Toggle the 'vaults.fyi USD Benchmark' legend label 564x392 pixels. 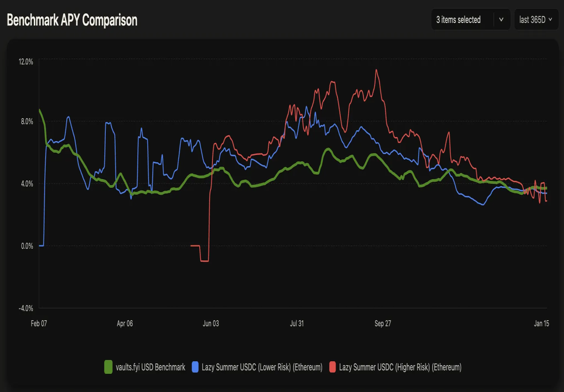150,367
